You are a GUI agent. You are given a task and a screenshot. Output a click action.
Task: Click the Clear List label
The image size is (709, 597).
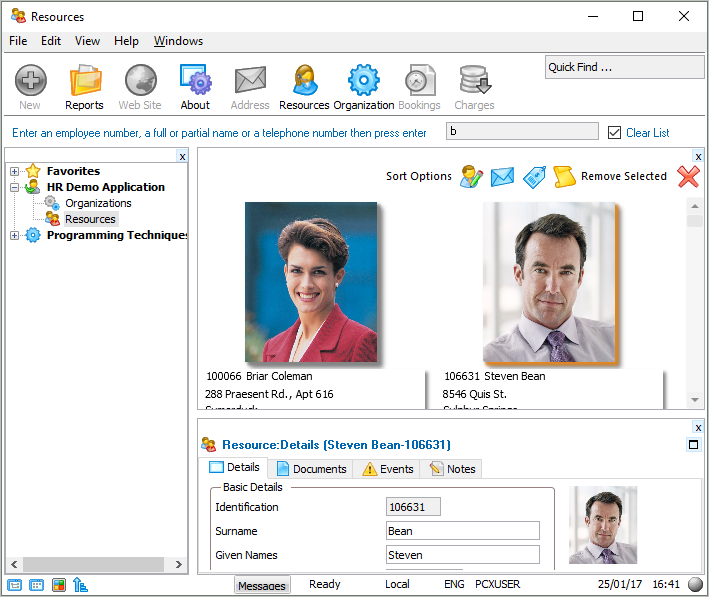648,133
